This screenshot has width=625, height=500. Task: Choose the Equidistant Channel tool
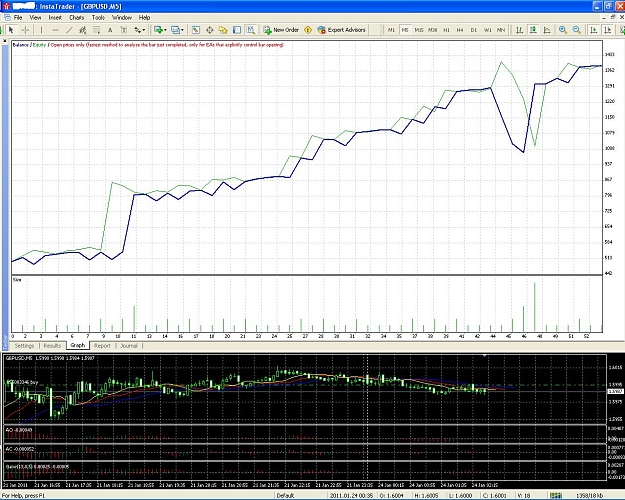pyautogui.click(x=83, y=30)
